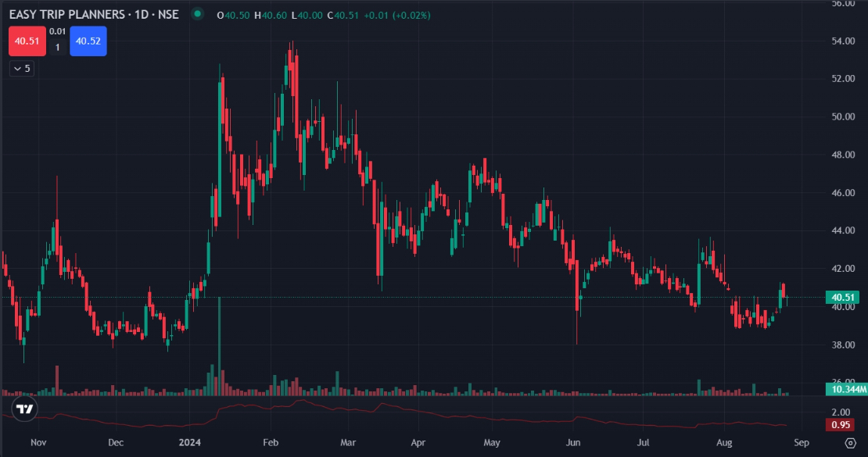868x457 pixels.
Task: Click the Apr label on the time axis
Action: pyautogui.click(x=418, y=443)
